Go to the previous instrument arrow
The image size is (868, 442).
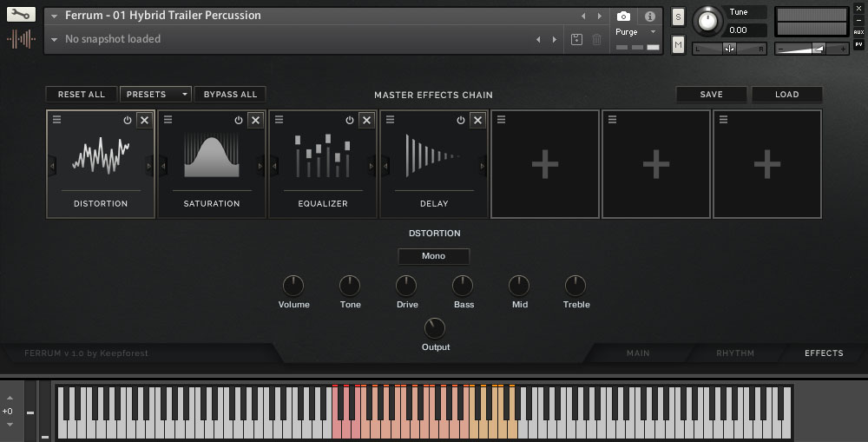(x=583, y=16)
